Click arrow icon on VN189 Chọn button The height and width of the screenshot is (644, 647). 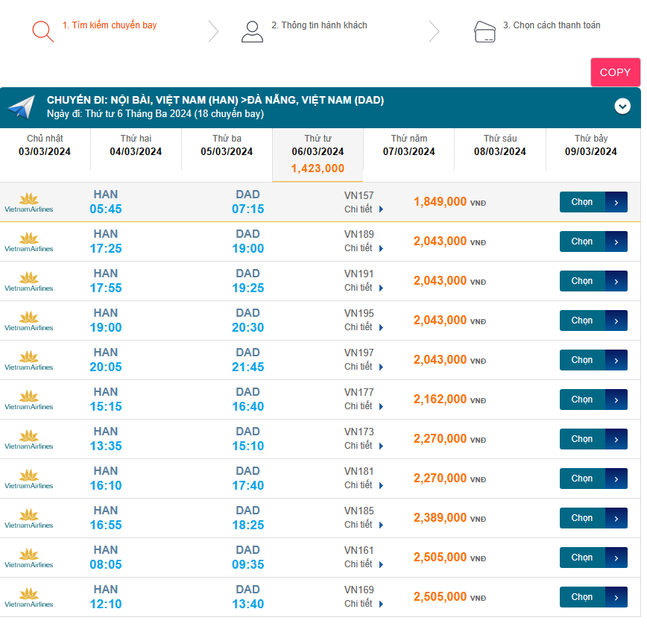pos(616,241)
